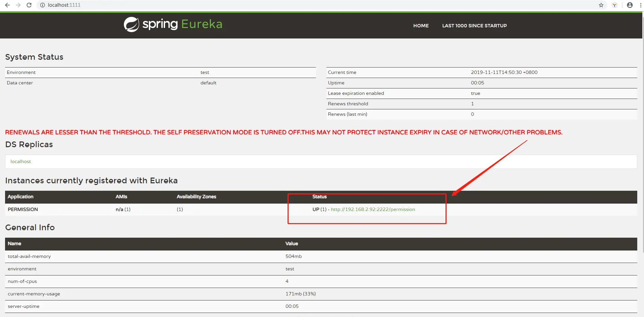Click the General Info heading
This screenshot has width=644, height=317.
pyautogui.click(x=30, y=228)
